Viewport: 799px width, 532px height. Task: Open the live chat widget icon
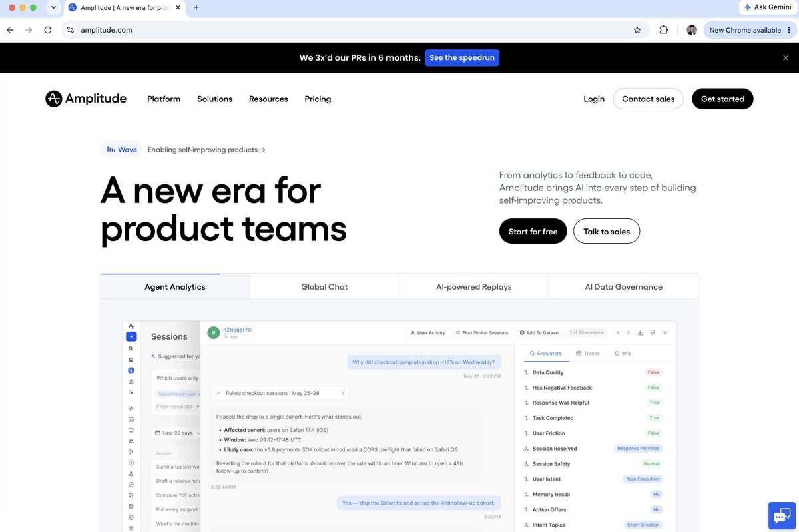click(782, 515)
